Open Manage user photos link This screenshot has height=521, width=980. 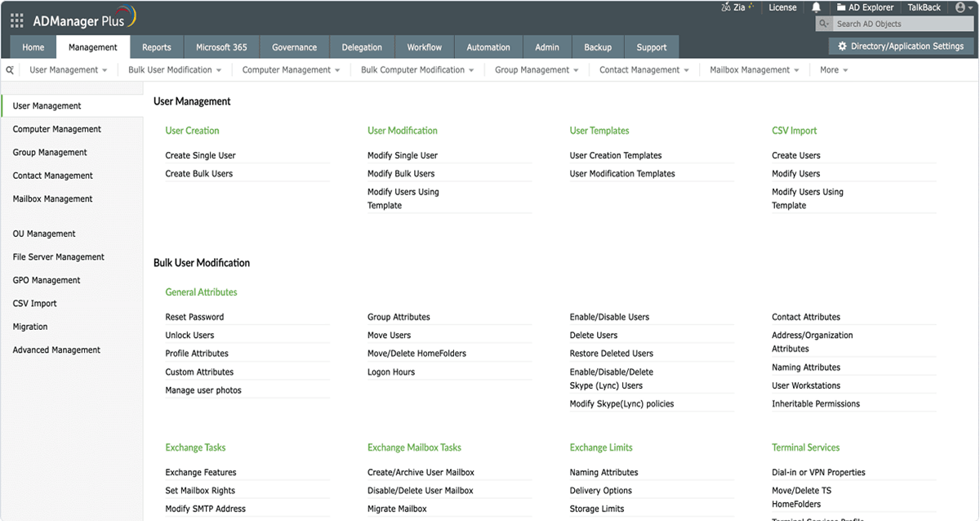pyautogui.click(x=203, y=390)
